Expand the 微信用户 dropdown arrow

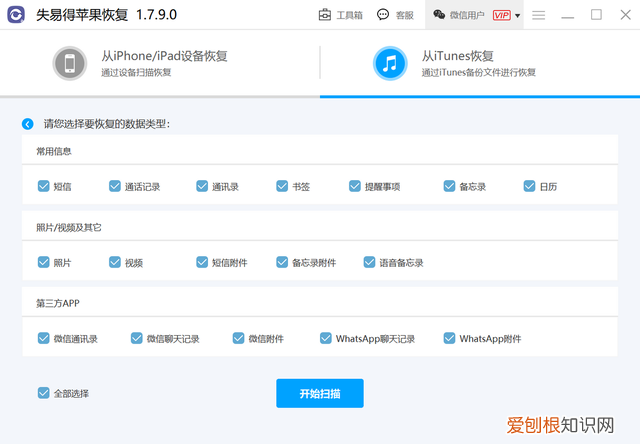pyautogui.click(x=517, y=16)
